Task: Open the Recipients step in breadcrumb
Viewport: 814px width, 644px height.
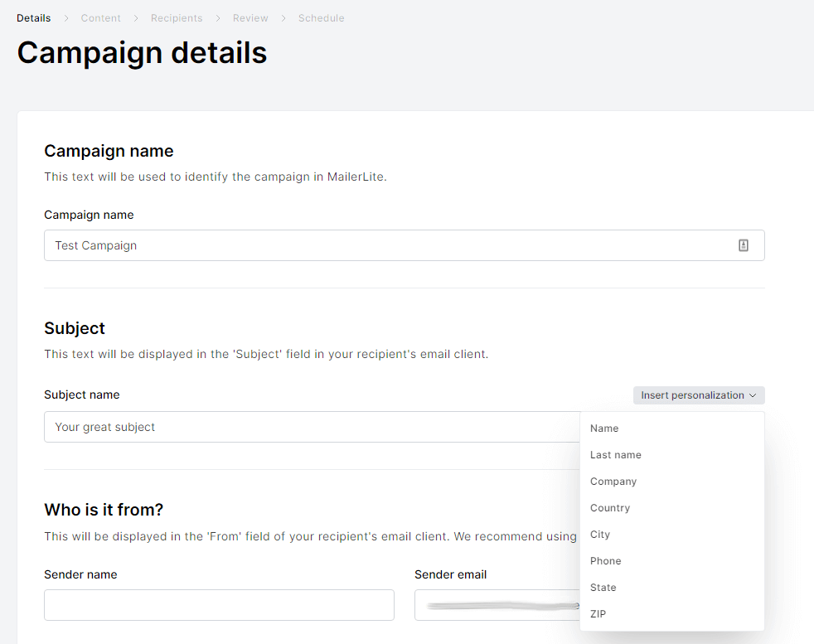Action: tap(177, 18)
